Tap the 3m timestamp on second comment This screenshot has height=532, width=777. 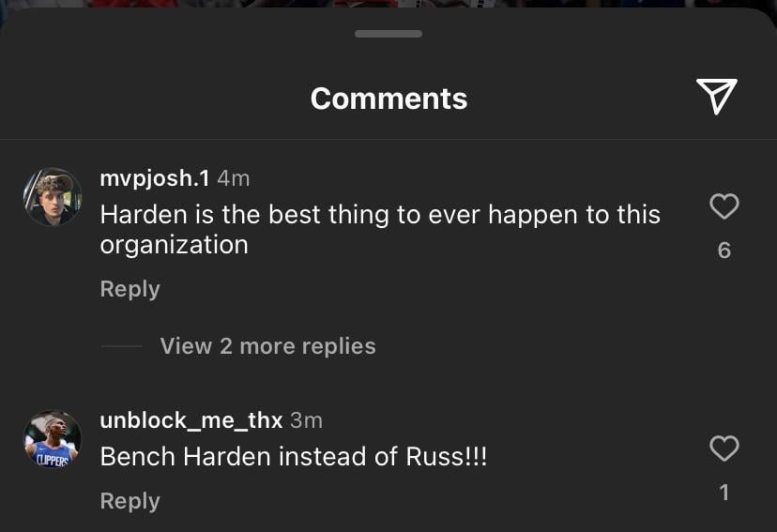pos(306,421)
